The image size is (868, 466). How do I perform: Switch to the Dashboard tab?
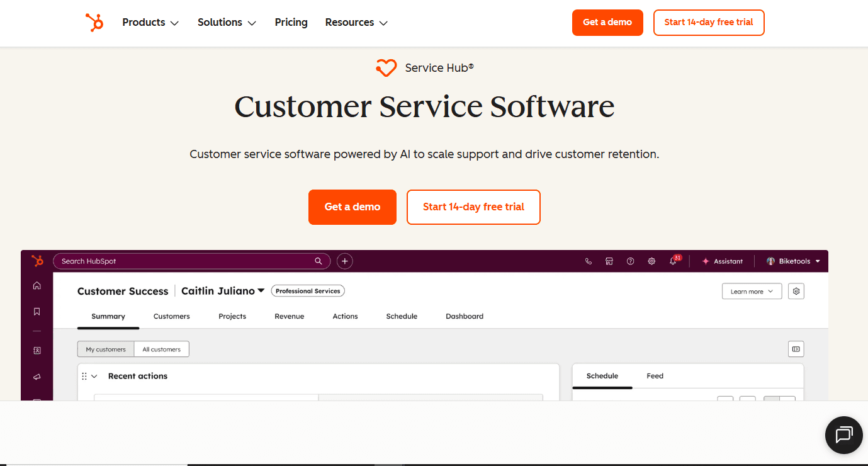[x=465, y=316]
